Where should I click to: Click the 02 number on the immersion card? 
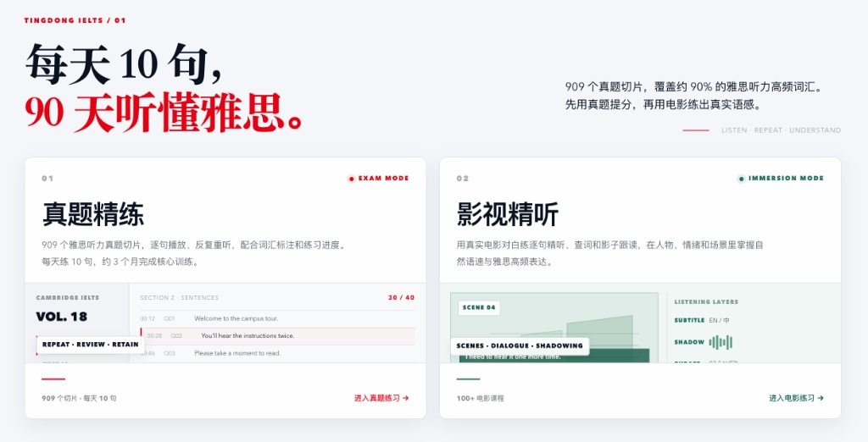click(463, 179)
